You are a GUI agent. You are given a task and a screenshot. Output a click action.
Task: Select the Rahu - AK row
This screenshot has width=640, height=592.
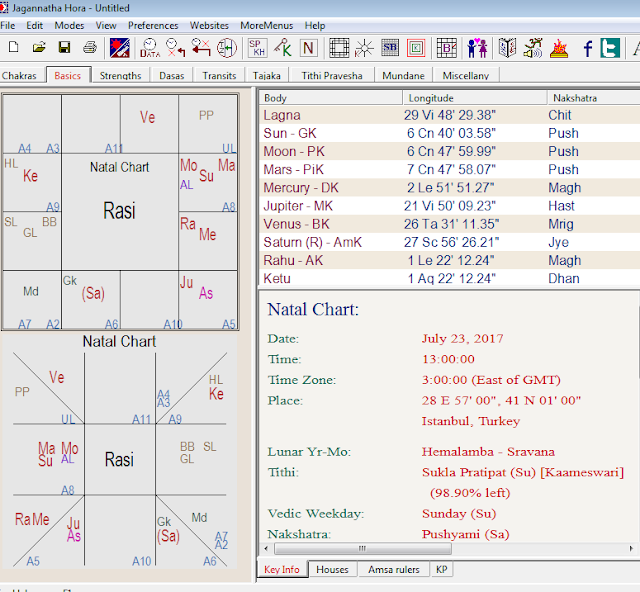[449, 260]
